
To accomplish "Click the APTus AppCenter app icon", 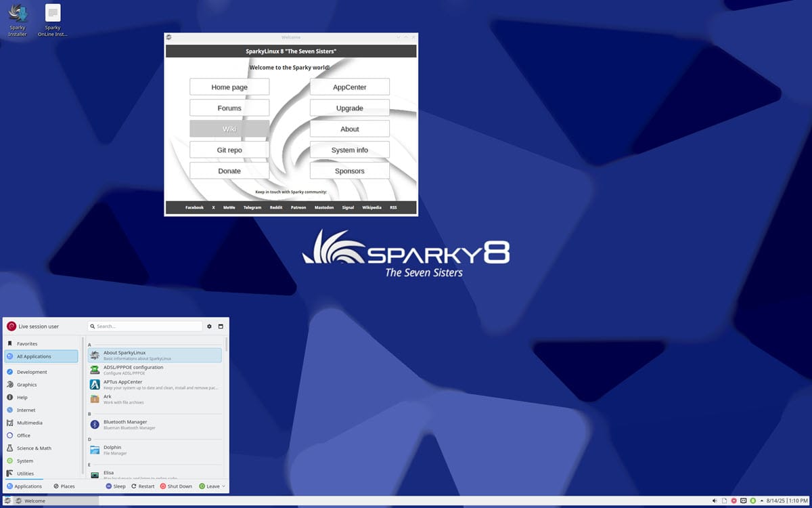I will pyautogui.click(x=95, y=384).
